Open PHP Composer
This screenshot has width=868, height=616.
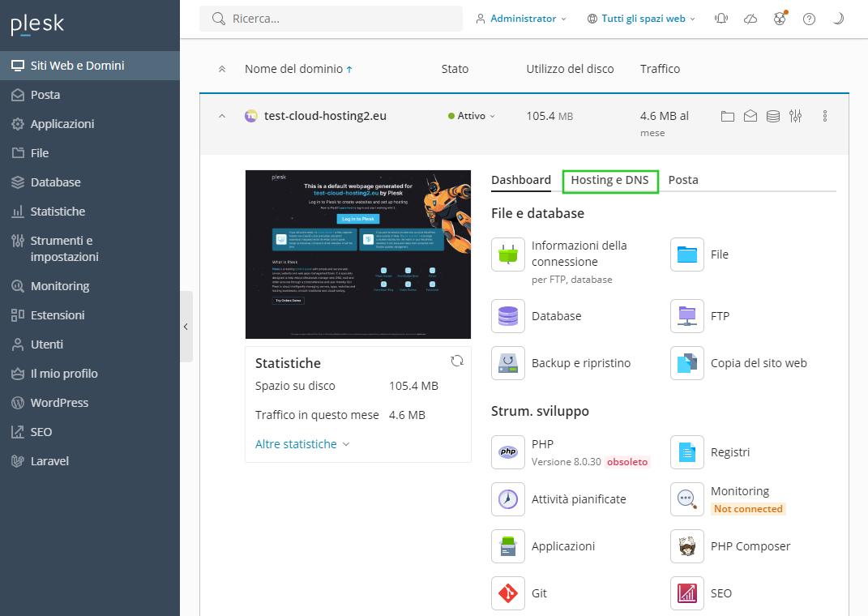click(x=731, y=546)
